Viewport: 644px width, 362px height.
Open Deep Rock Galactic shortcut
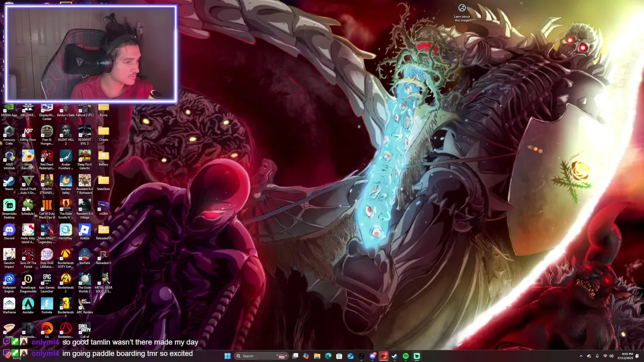(x=85, y=159)
